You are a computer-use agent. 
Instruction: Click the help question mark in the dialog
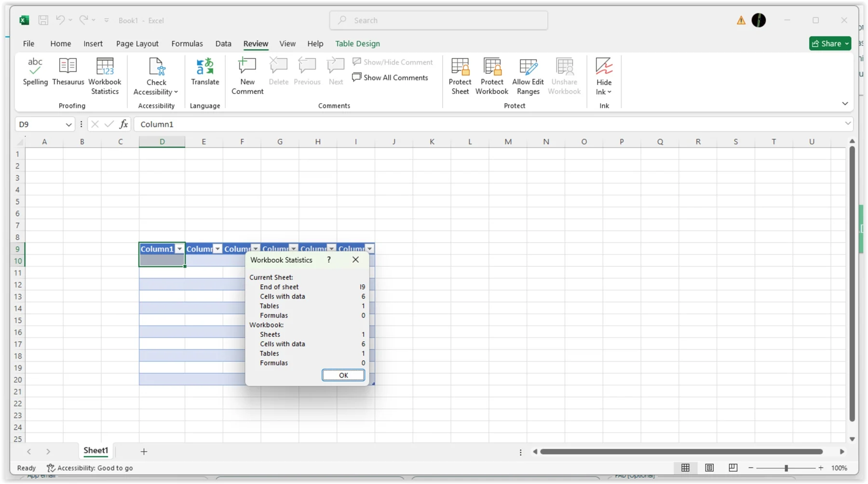click(x=329, y=260)
